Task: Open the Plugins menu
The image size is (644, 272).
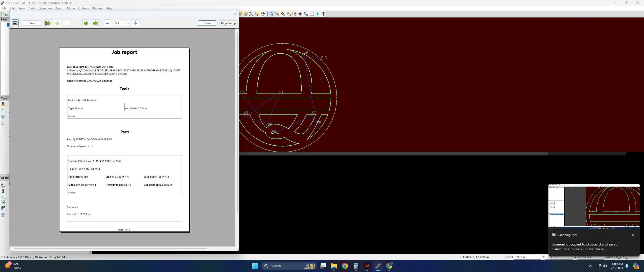Action: (x=97, y=8)
